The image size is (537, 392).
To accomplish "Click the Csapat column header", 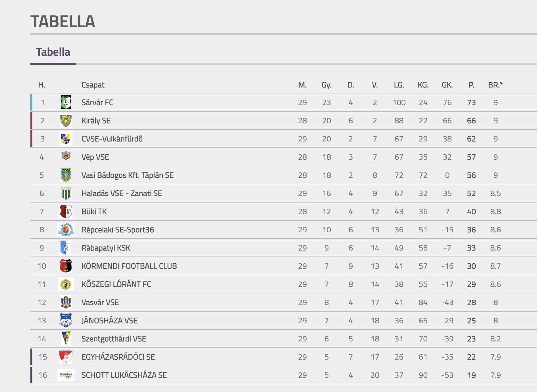I will [x=93, y=85].
